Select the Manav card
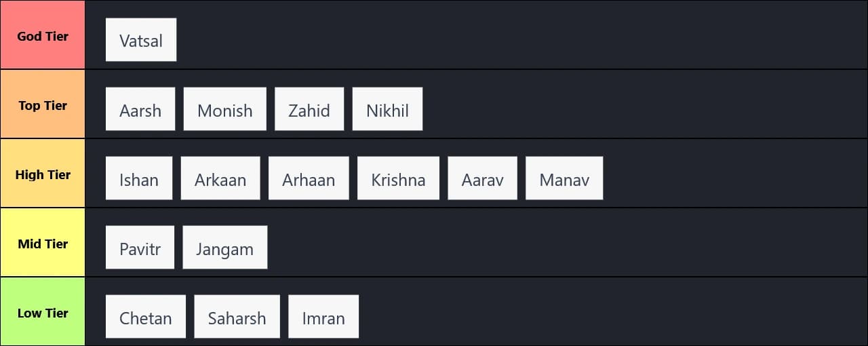 point(564,178)
